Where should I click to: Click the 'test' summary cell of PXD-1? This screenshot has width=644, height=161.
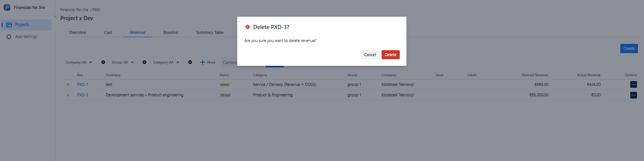tap(109, 84)
